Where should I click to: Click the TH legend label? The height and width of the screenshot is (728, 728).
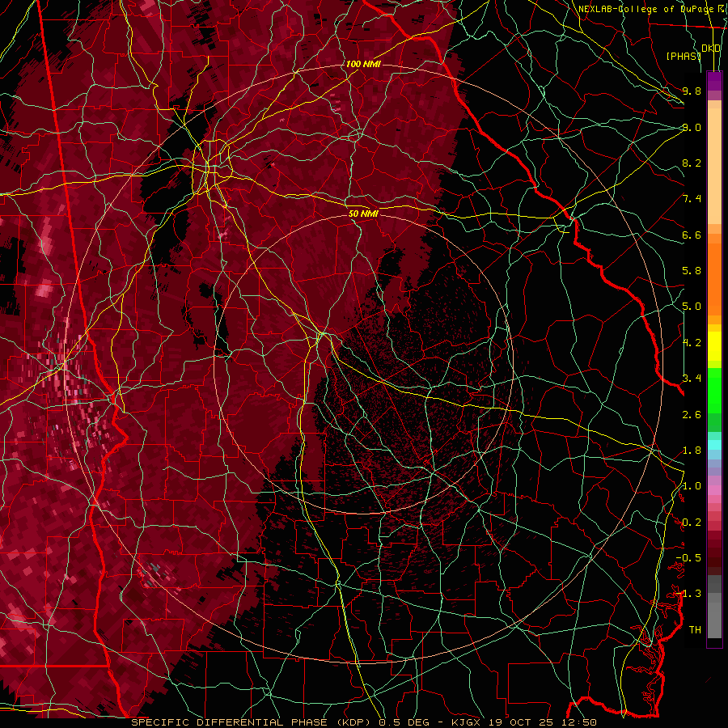tap(695, 630)
